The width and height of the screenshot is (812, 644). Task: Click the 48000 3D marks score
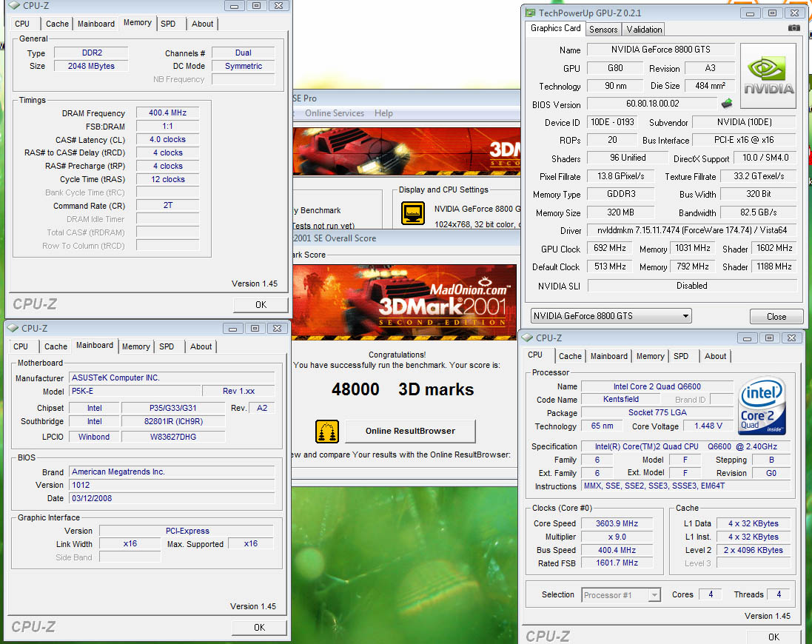click(403, 389)
